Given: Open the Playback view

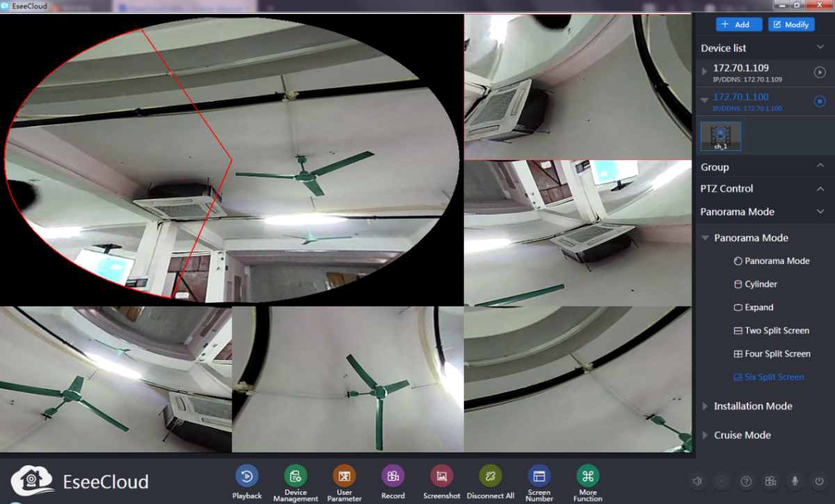Looking at the screenshot, I should click(247, 476).
